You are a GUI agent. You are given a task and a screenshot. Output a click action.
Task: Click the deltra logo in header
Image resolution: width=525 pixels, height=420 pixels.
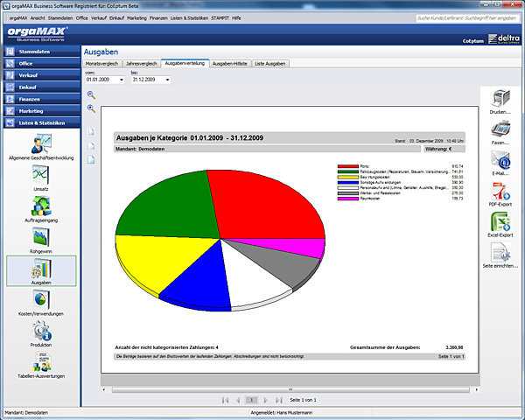(504, 38)
